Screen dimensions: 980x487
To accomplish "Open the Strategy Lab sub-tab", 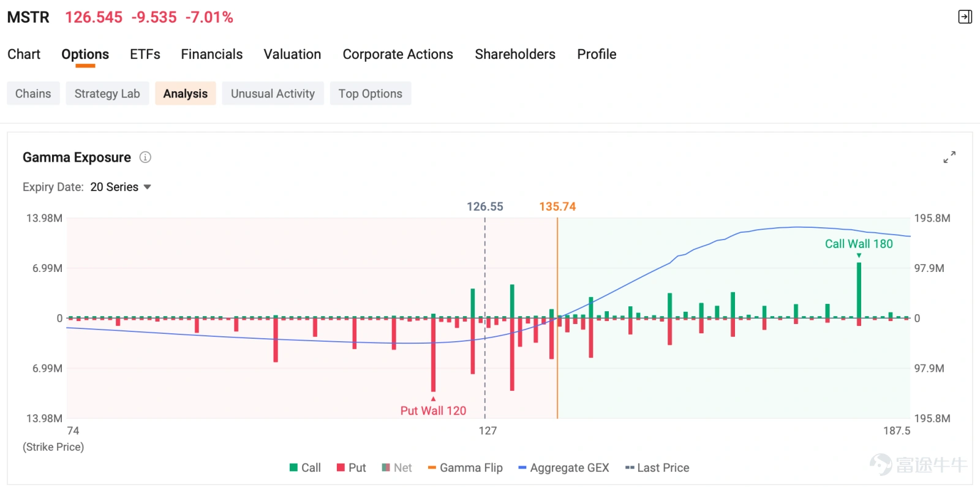I will [107, 94].
